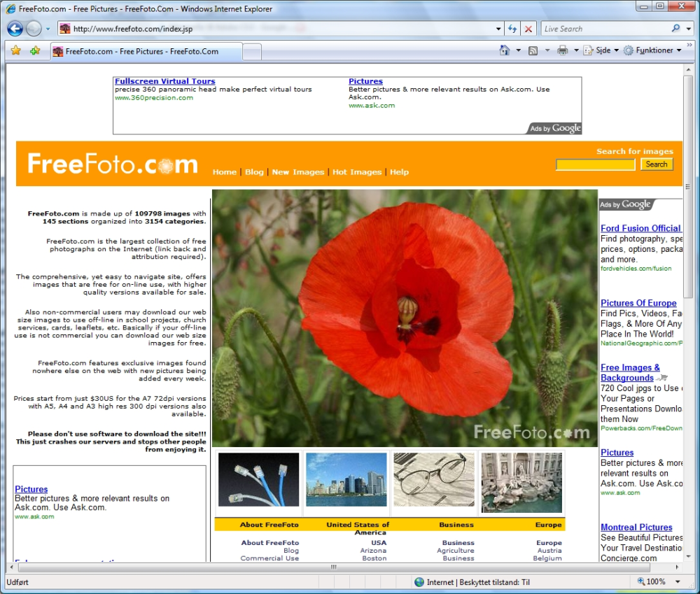This screenshot has width=700, height=594.
Task: Open the Hot Images menu link
Action: click(x=357, y=172)
